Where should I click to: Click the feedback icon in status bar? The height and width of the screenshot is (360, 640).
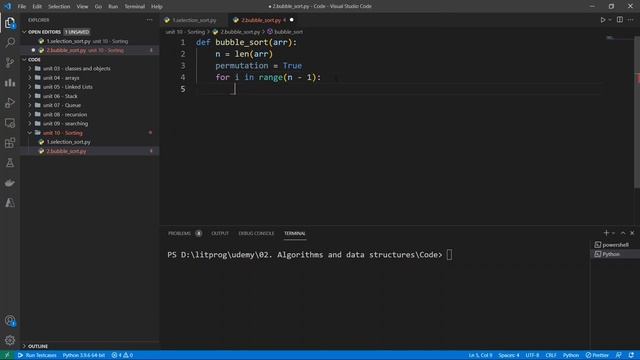[619, 355]
